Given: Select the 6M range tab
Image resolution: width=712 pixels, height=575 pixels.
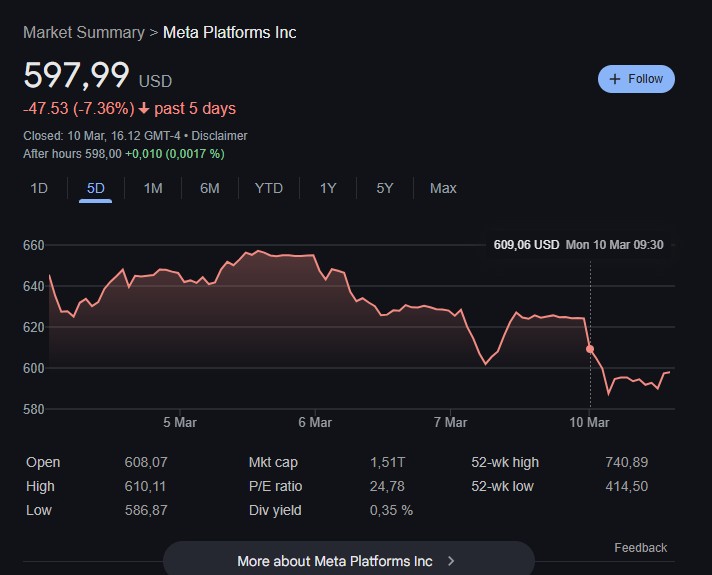Looking at the screenshot, I should click(210, 188).
